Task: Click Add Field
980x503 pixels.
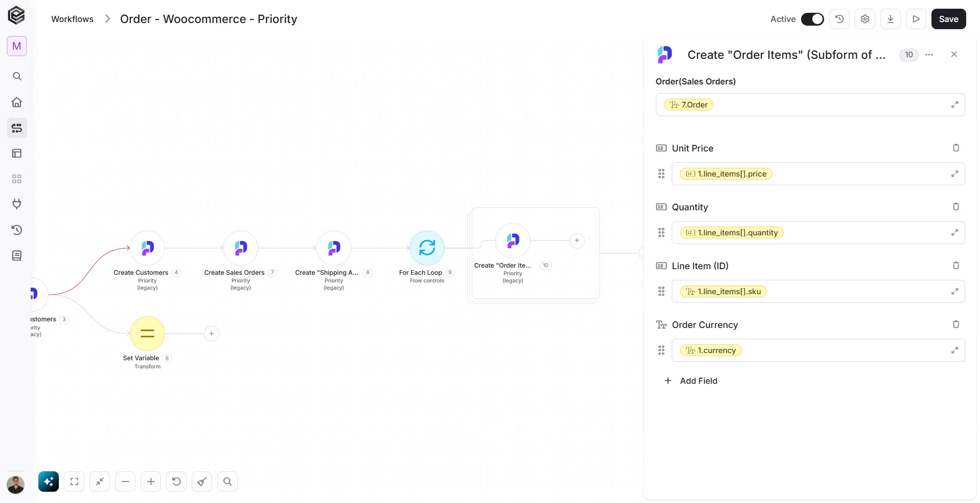Action: tap(691, 381)
